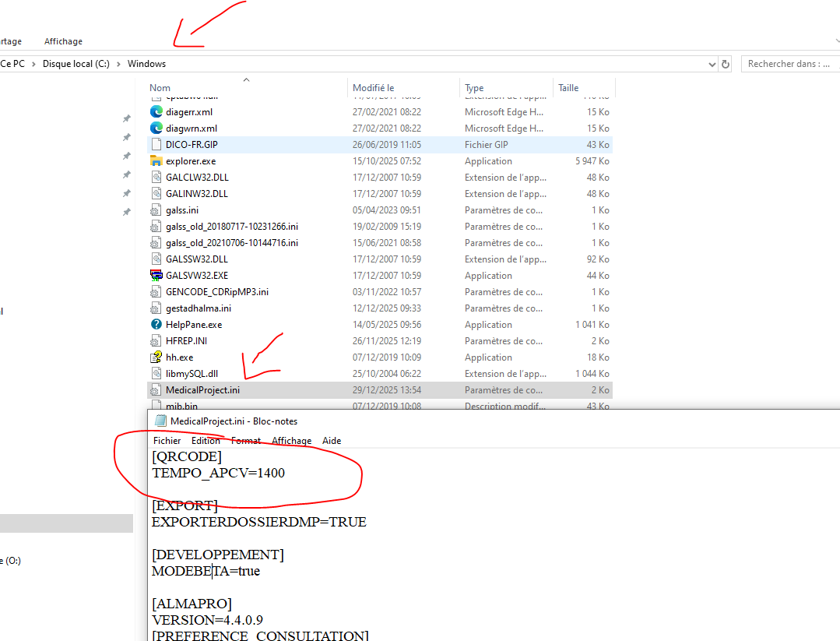Select the DICO-FR.GIP blank file icon
This screenshot has width=840, height=641.
click(156, 145)
